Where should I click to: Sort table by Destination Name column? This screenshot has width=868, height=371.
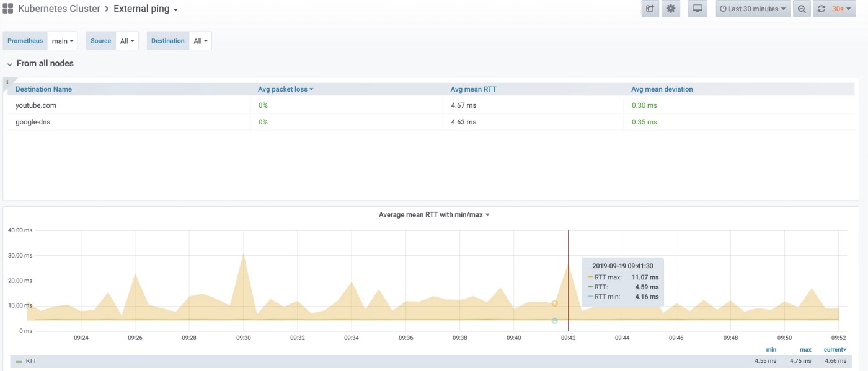point(43,89)
